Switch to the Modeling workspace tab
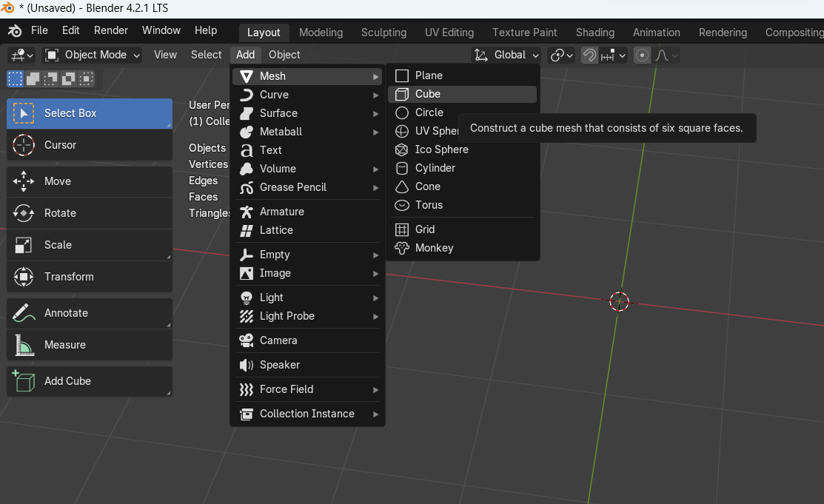This screenshot has width=824, height=504. pos(321,33)
